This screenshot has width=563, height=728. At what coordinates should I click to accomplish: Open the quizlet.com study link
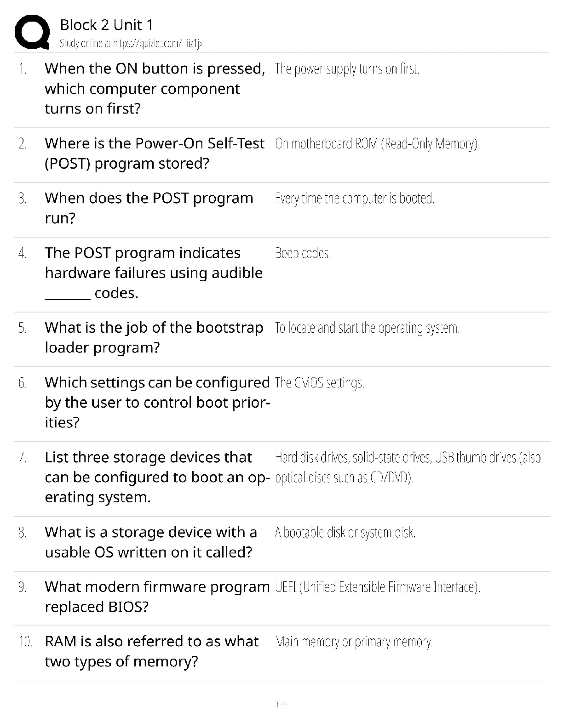131,44
